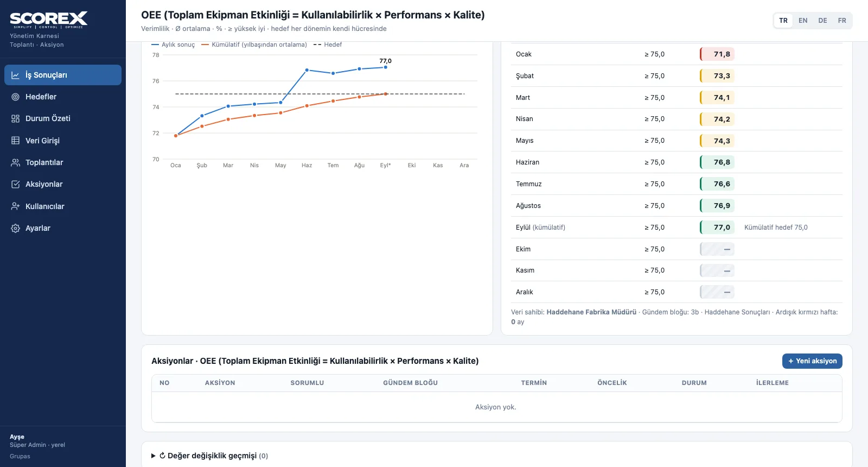Viewport: 868px width, 467px height.
Task: Click the ÖNCELİK column header
Action: pyautogui.click(x=612, y=383)
